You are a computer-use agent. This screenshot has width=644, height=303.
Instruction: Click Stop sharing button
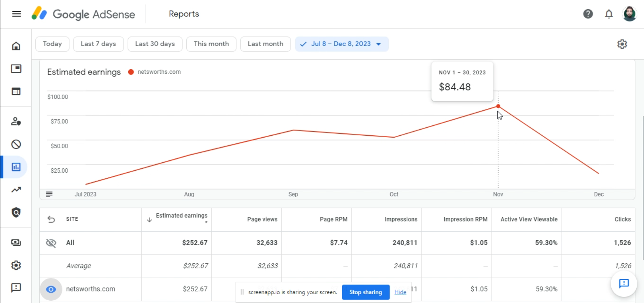coord(366,292)
